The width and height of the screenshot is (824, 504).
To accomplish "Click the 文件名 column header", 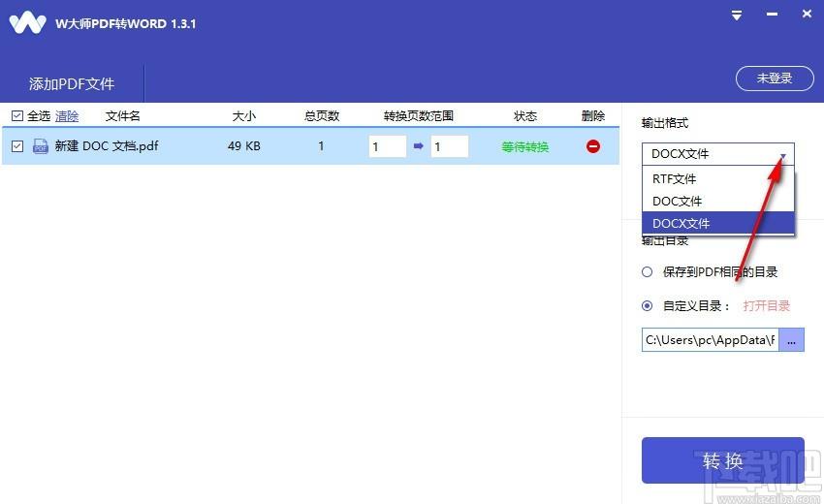I will pos(122,115).
